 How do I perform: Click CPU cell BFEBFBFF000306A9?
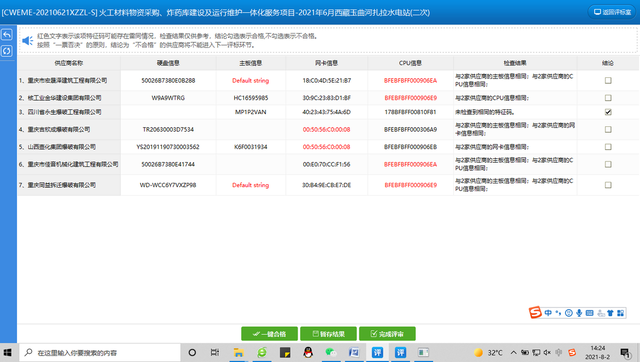pyautogui.click(x=410, y=129)
